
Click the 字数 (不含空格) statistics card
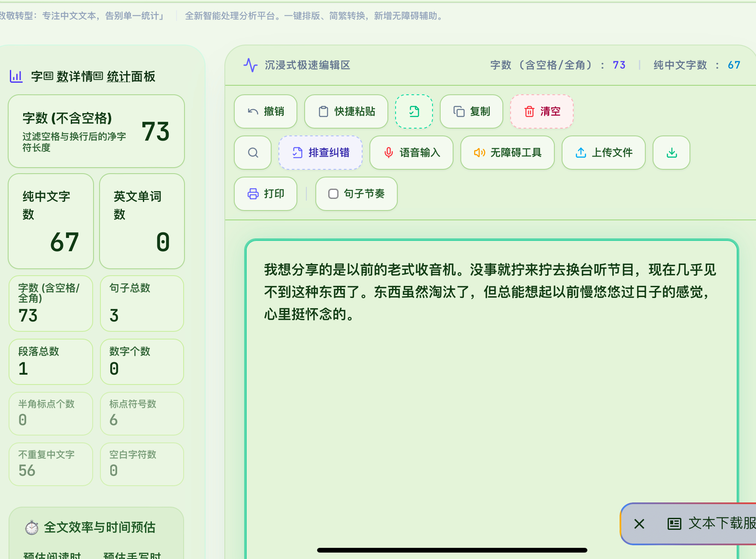[96, 131]
